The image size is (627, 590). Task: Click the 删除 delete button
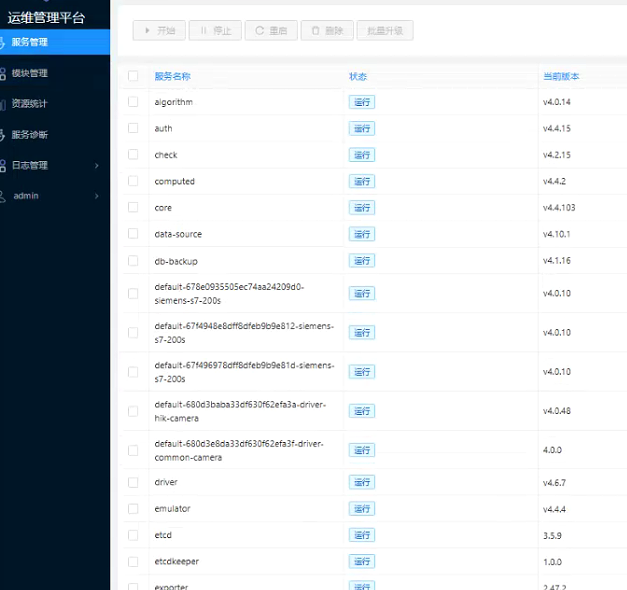pyautogui.click(x=327, y=30)
